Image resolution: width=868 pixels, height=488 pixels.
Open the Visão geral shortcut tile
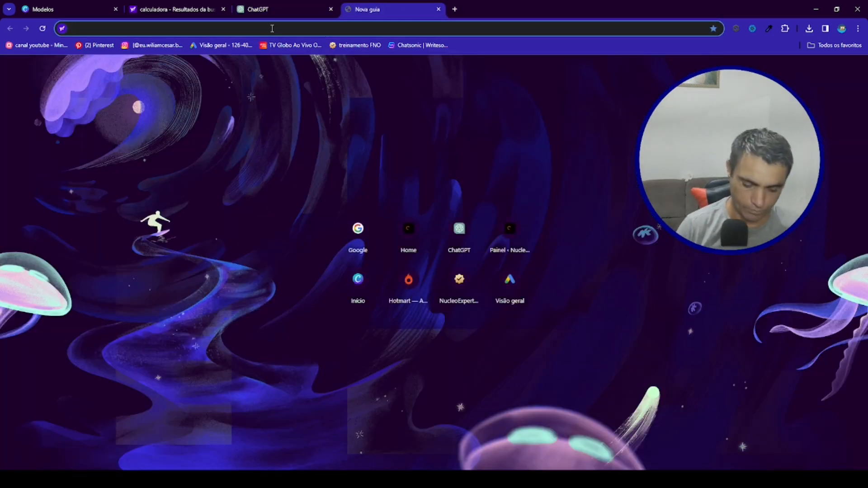(510, 288)
